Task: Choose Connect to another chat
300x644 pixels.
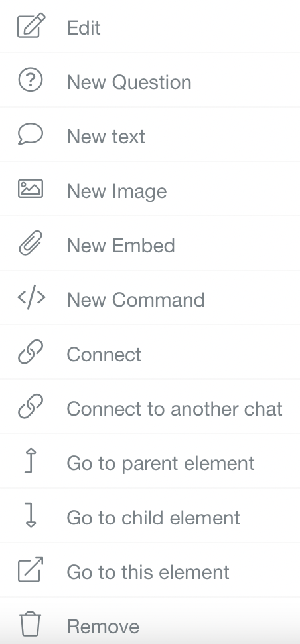Action: point(150,406)
